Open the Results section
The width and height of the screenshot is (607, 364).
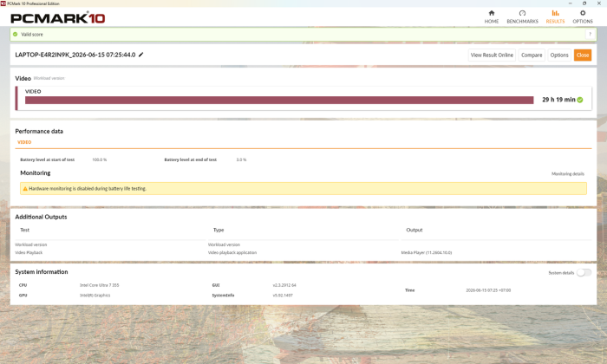555,17
